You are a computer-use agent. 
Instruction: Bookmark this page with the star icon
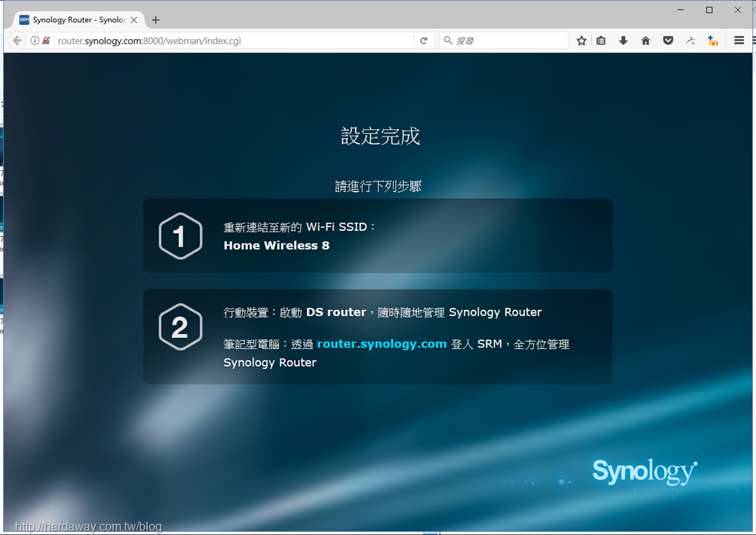click(x=582, y=41)
